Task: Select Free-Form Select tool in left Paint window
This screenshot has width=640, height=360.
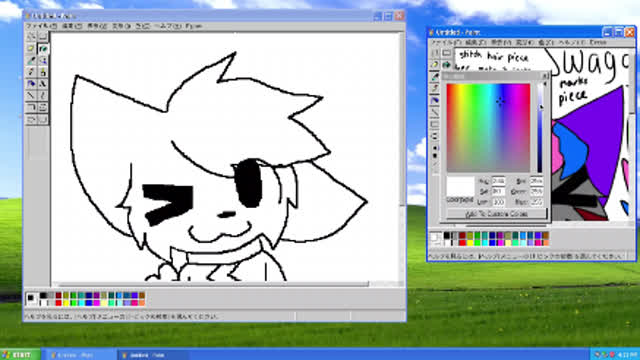Action: (x=31, y=37)
